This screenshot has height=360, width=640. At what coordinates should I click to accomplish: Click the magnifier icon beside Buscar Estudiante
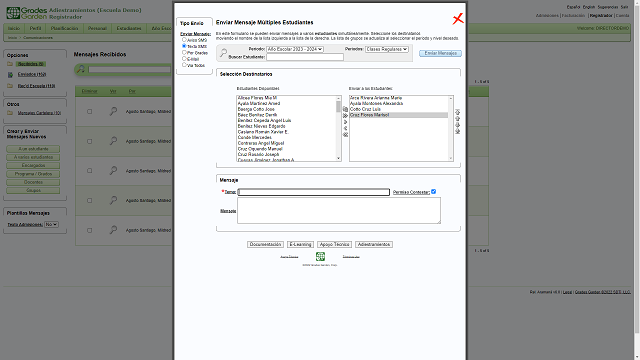[x=223, y=53]
